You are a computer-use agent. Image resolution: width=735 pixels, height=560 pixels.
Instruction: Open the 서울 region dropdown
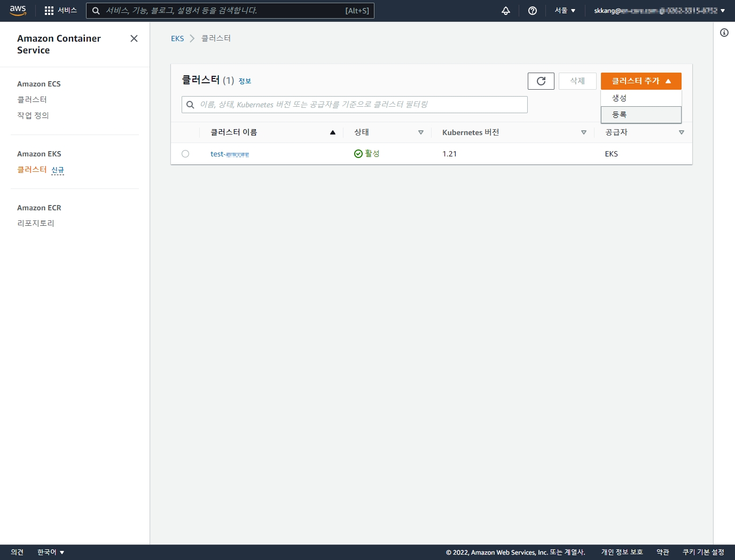565,11
